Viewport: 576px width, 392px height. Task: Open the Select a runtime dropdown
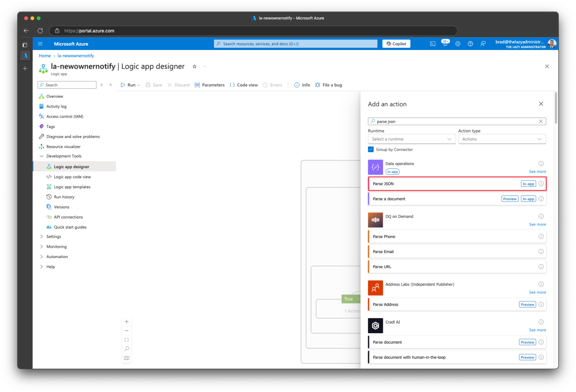(x=412, y=139)
